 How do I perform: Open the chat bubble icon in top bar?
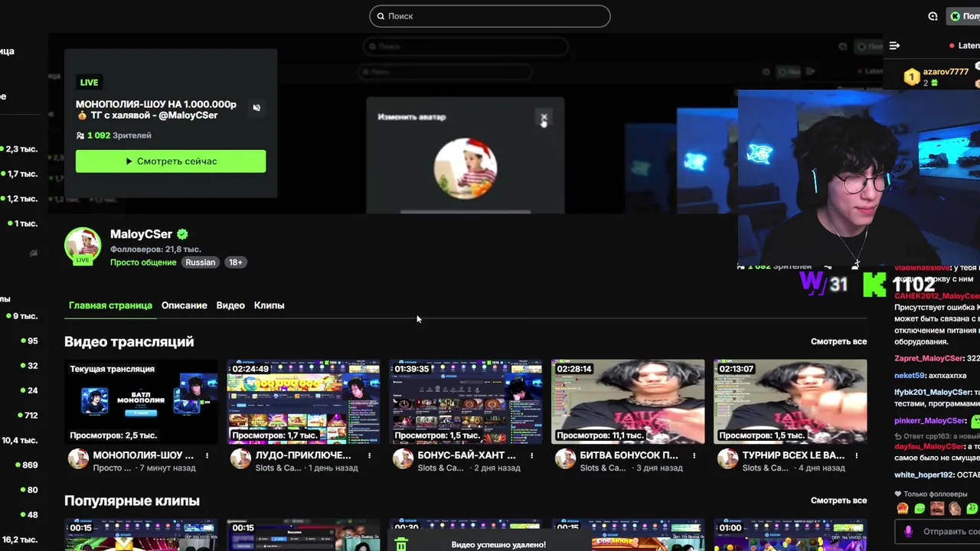pyautogui.click(x=933, y=16)
